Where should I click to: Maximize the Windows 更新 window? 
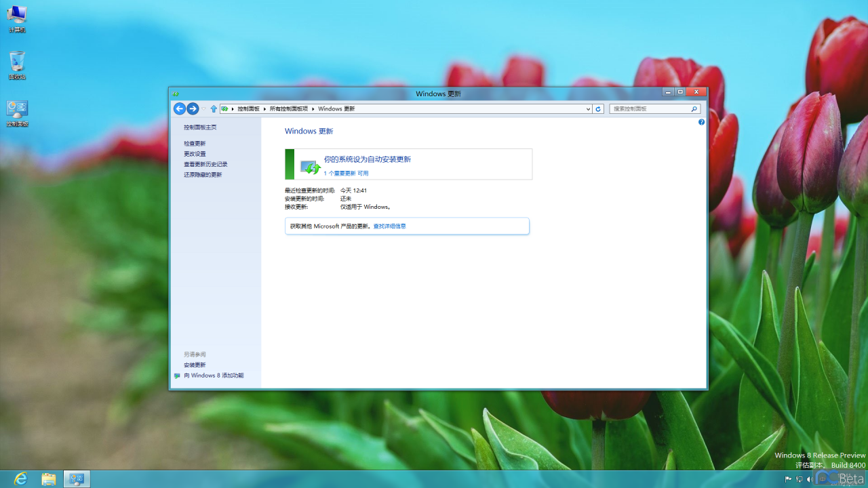(x=680, y=92)
